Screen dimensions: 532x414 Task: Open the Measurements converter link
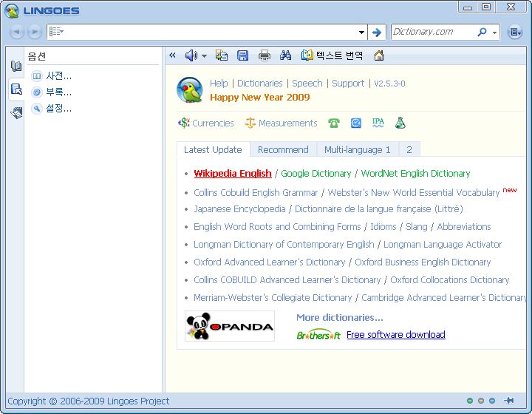(281, 123)
